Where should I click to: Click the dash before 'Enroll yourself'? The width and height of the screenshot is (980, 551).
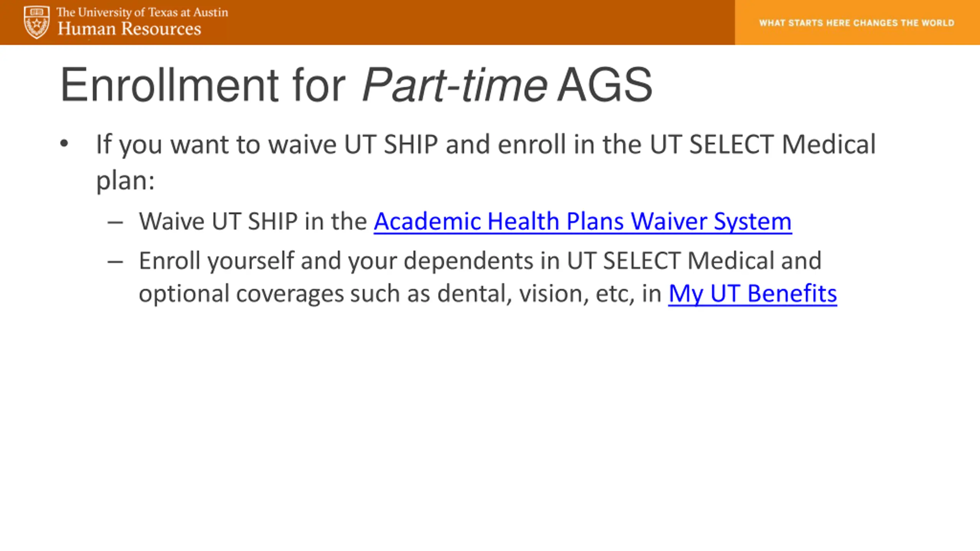tap(115, 262)
